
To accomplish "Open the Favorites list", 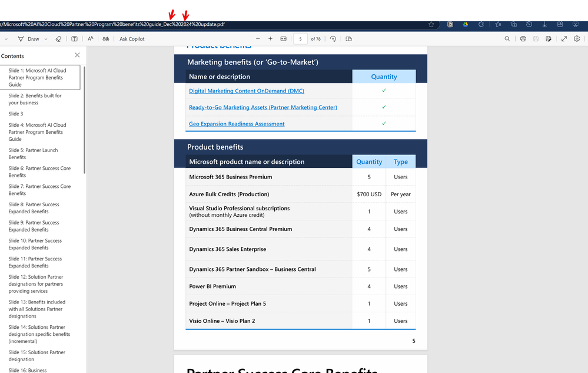I will 498,24.
